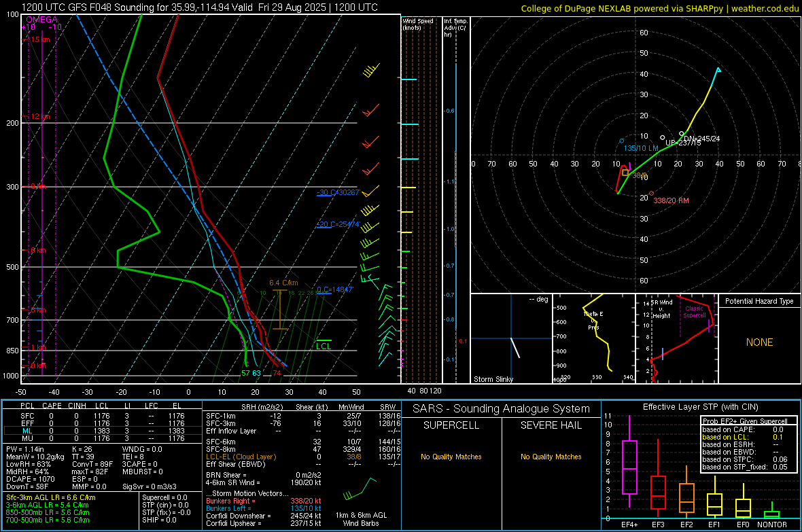802x532 pixels.
Task: Click the "Potential Hazard Type" heading
Action: [x=759, y=301]
